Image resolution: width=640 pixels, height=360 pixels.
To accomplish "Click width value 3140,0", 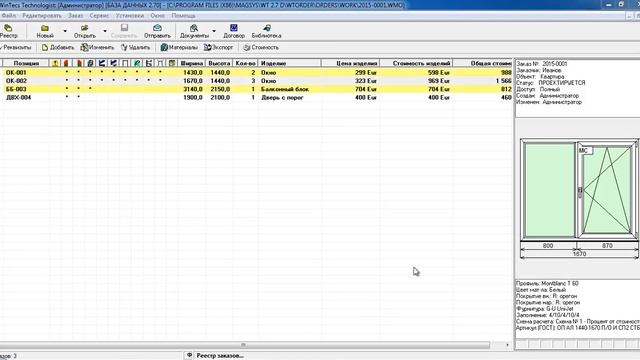I will [193, 89].
